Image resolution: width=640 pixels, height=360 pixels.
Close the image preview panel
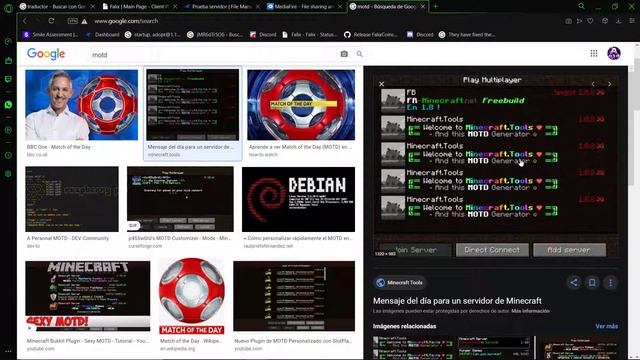click(x=381, y=84)
